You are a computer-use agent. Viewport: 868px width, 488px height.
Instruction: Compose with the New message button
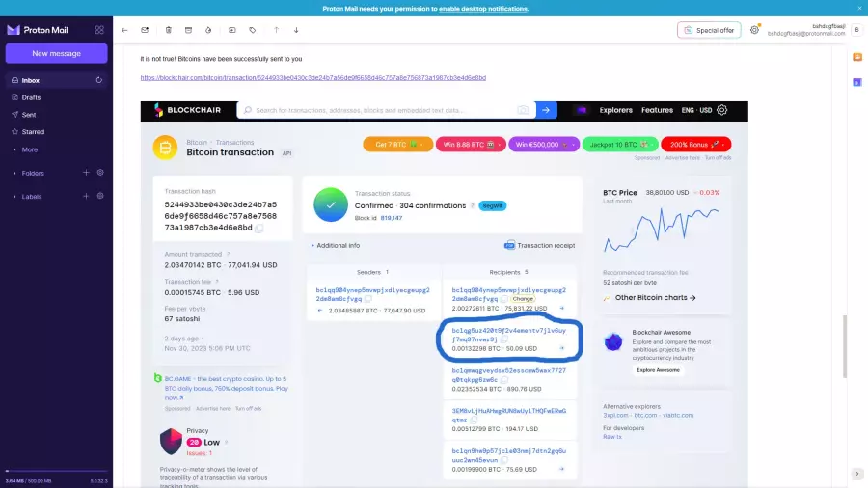point(56,53)
